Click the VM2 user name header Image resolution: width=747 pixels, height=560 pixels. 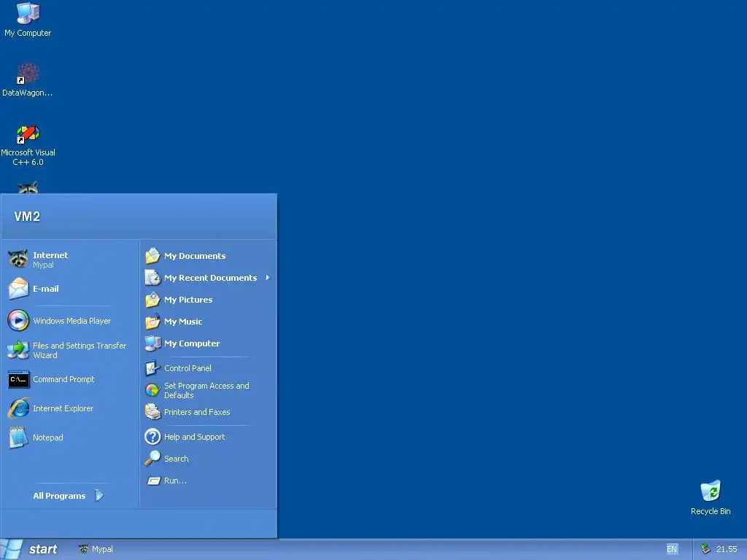(x=27, y=217)
